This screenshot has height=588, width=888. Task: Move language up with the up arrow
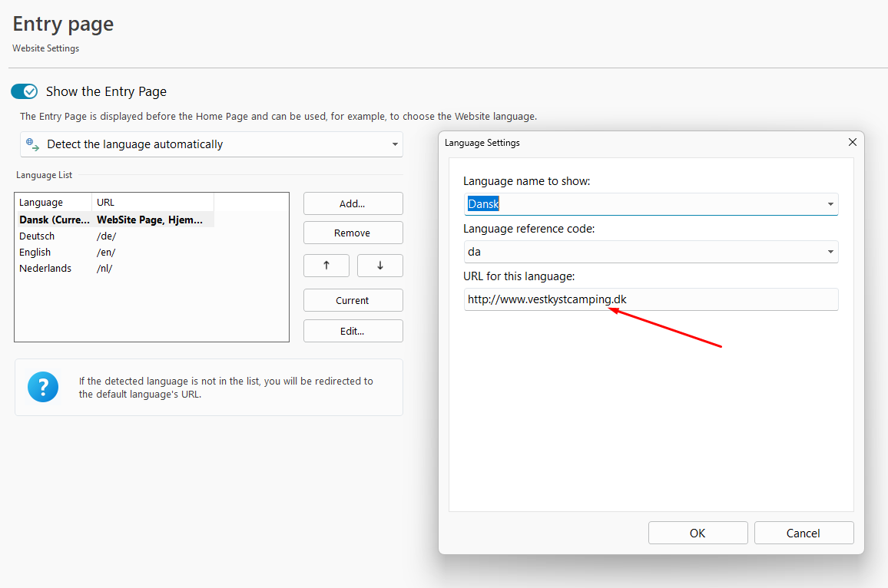click(x=326, y=266)
